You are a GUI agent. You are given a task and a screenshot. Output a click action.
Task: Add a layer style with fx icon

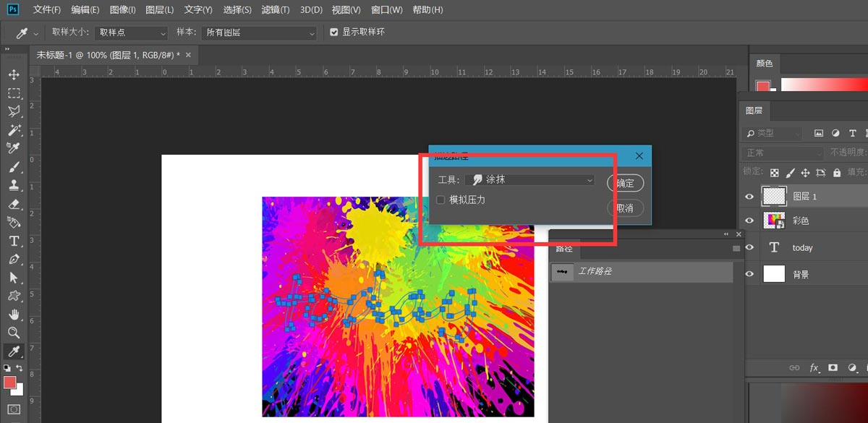pyautogui.click(x=814, y=368)
